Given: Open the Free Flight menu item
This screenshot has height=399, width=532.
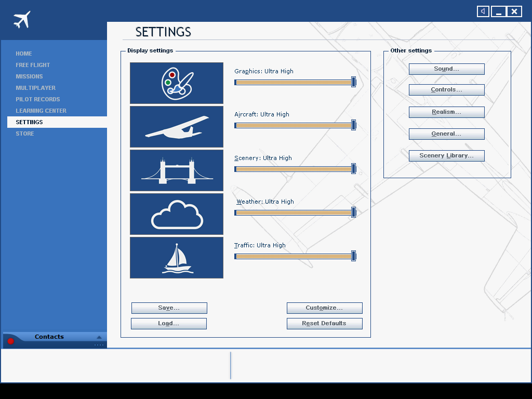Looking at the screenshot, I should (33, 65).
